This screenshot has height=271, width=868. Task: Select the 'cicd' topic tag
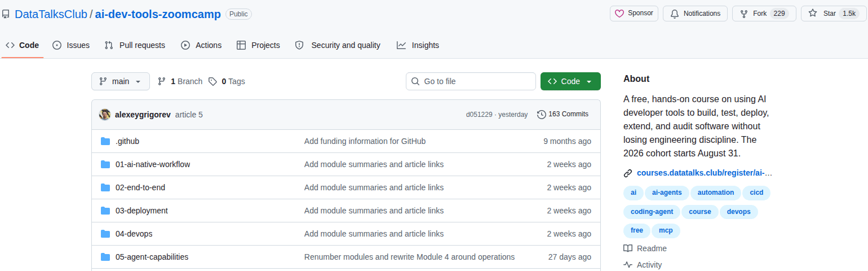click(x=756, y=193)
